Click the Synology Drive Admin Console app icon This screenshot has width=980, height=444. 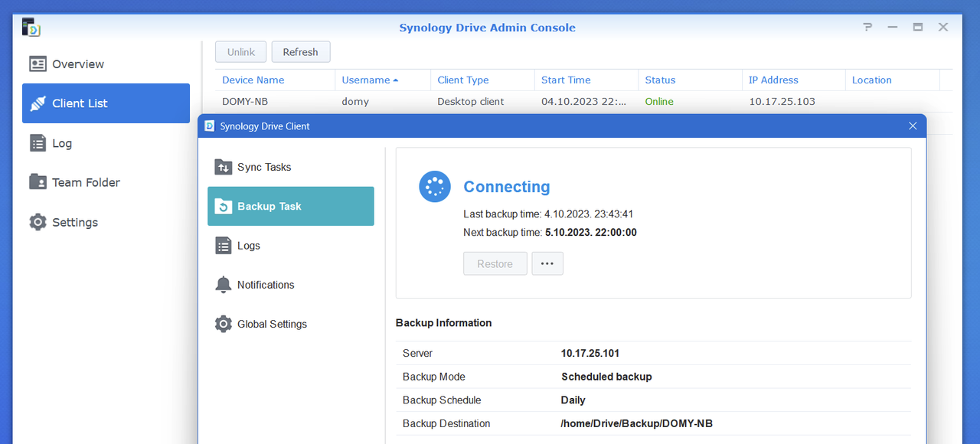coord(31,27)
